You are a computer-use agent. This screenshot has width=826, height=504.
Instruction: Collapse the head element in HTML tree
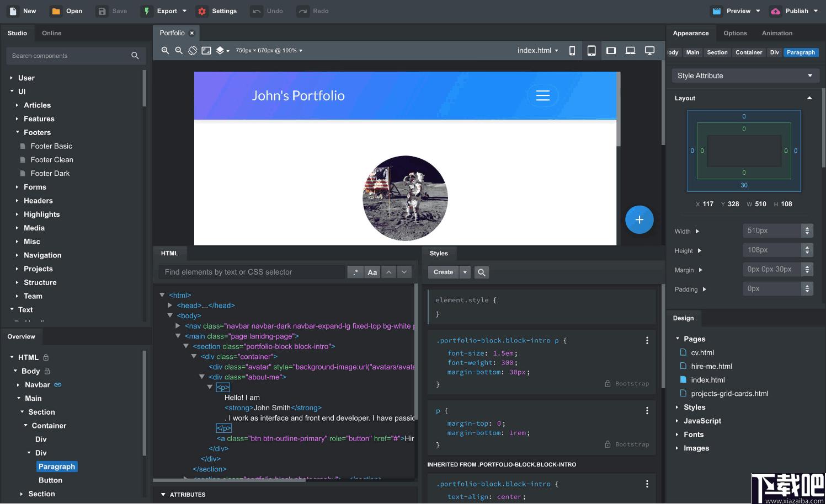click(170, 305)
